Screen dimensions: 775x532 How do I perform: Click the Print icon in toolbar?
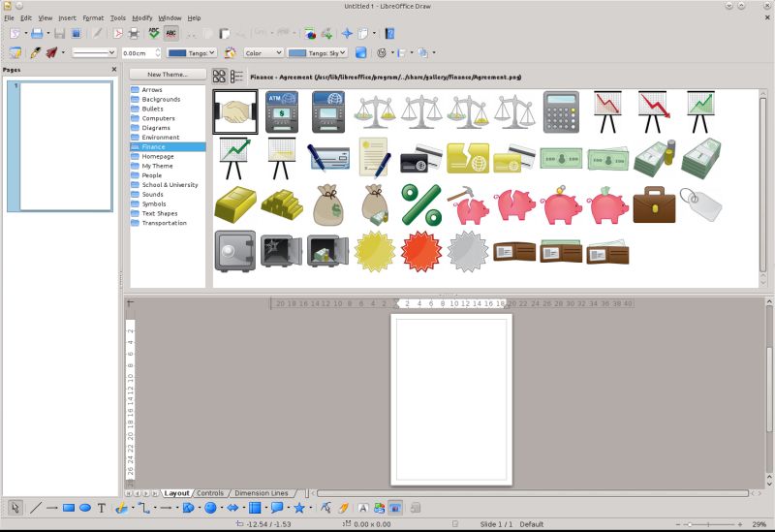[x=134, y=34]
